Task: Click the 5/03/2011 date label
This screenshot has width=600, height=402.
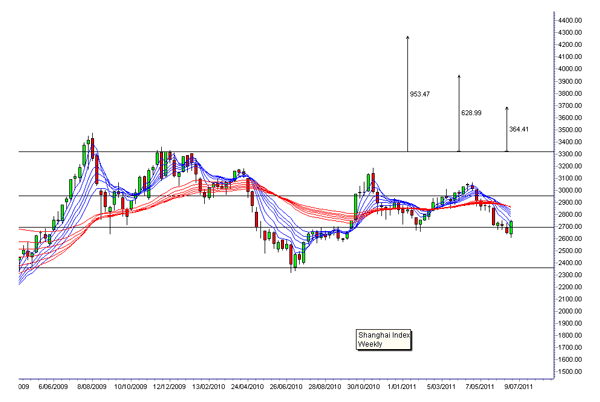Action: coord(441,387)
